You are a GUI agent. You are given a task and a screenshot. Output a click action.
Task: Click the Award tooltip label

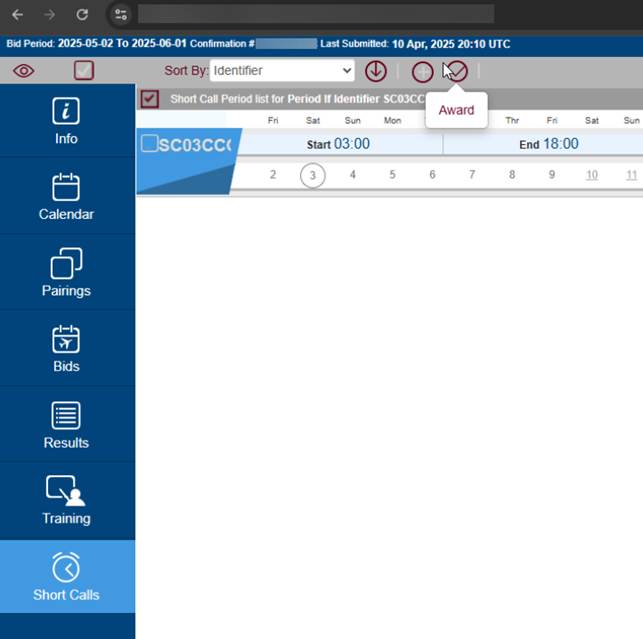[456, 110]
